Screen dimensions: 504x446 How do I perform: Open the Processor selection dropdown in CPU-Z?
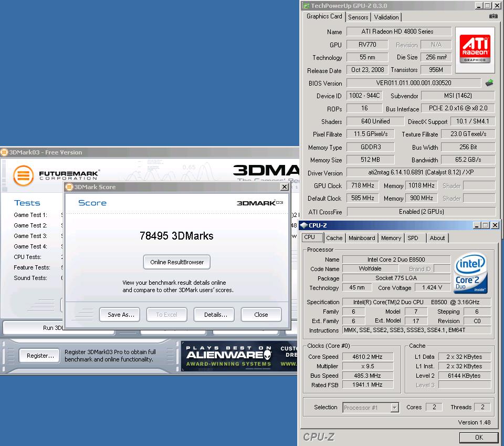coord(394,408)
